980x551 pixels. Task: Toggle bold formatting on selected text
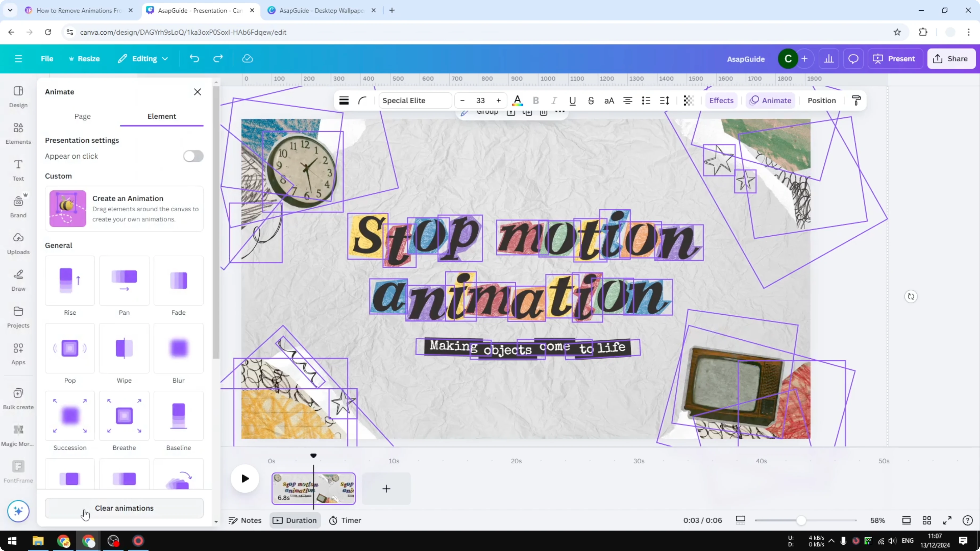(536, 100)
